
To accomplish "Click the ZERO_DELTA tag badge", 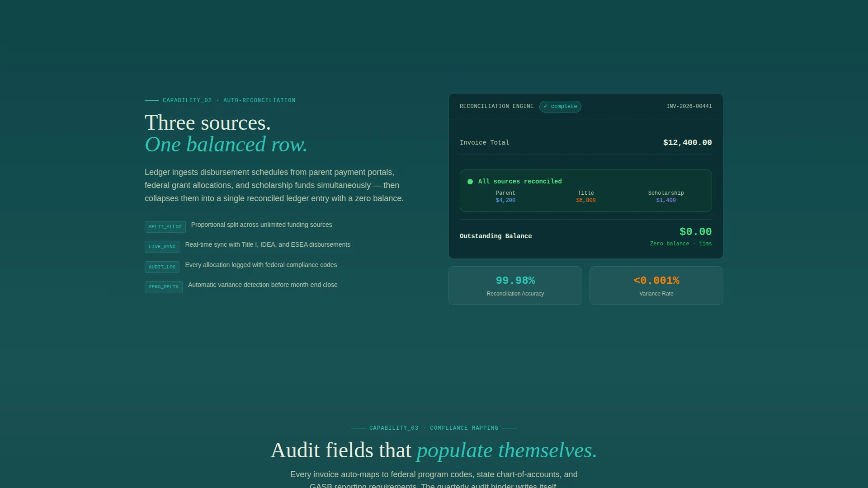I will tap(164, 287).
